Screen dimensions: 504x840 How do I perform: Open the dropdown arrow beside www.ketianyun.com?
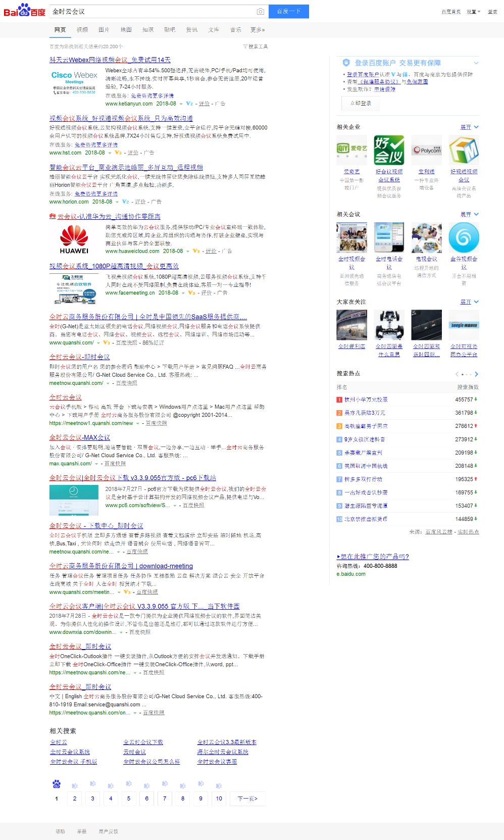(x=181, y=104)
